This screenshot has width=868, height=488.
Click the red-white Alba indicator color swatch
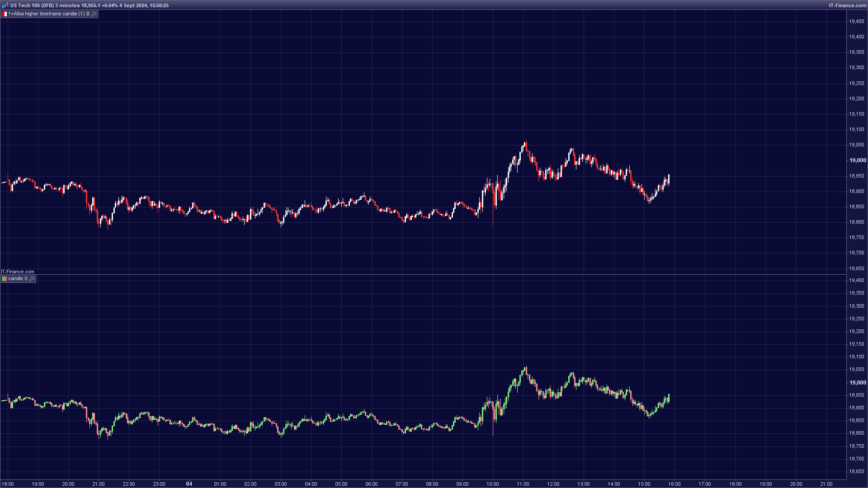click(x=5, y=14)
